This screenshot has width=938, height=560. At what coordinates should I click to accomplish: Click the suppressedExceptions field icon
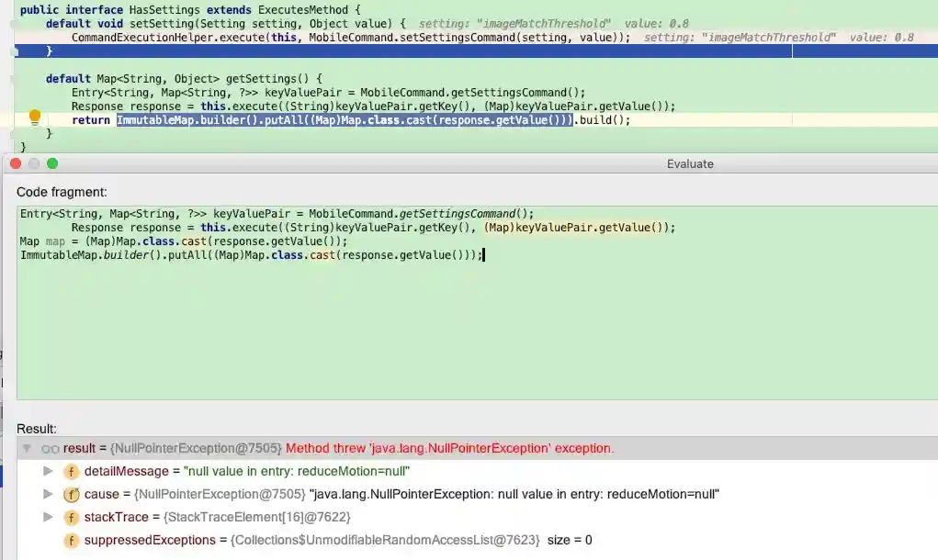71,541
